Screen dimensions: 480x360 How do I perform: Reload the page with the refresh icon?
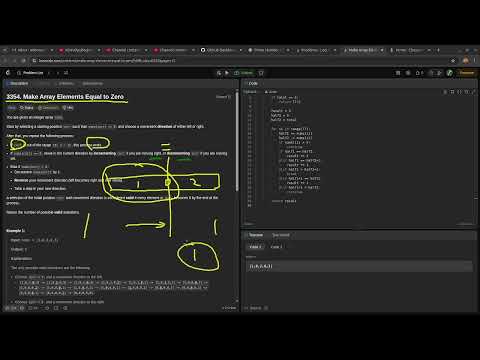23,61
